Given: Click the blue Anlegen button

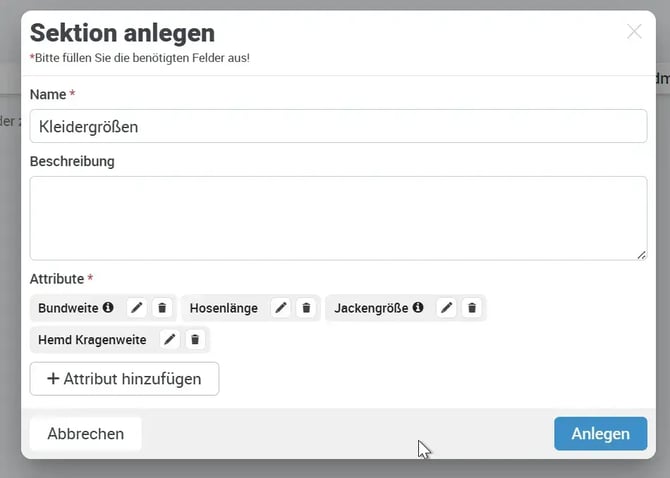Looking at the screenshot, I should (600, 434).
